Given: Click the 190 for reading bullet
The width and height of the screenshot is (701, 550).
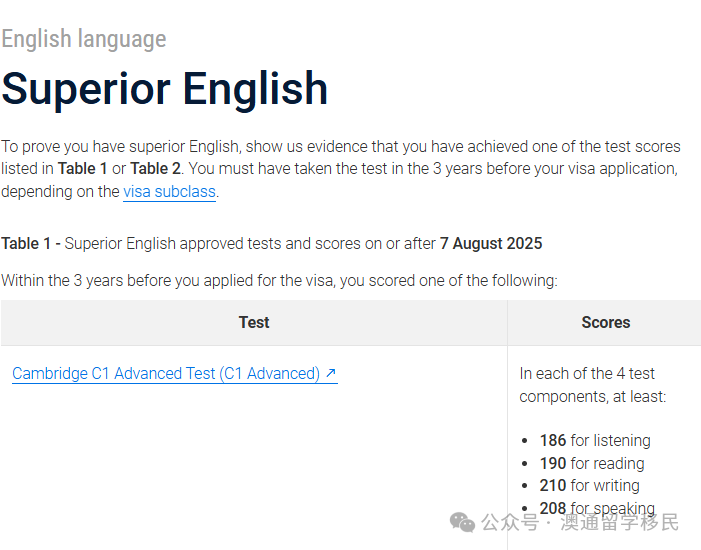Looking at the screenshot, I should click(592, 463).
